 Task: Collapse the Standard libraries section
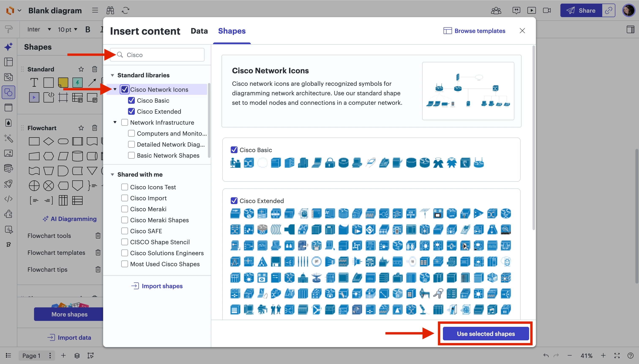pyautogui.click(x=112, y=75)
